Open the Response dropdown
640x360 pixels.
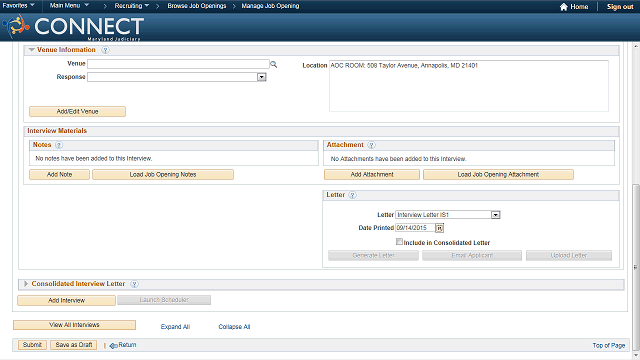click(x=262, y=77)
